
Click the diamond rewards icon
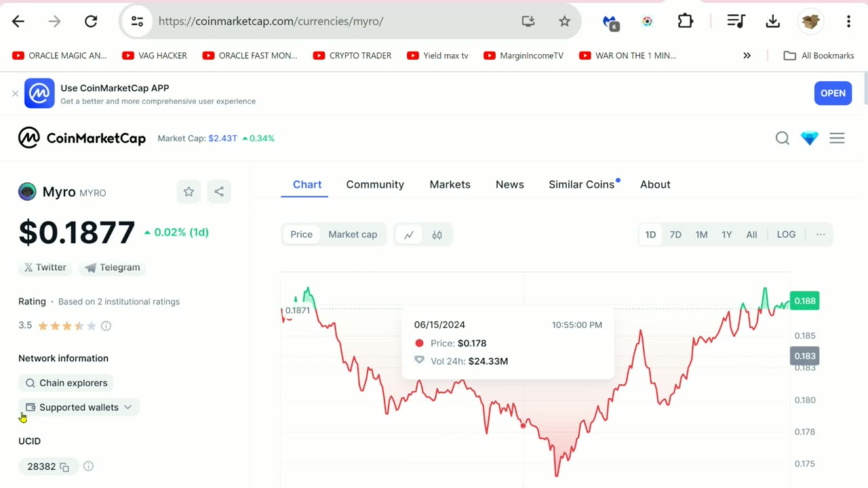pos(810,138)
